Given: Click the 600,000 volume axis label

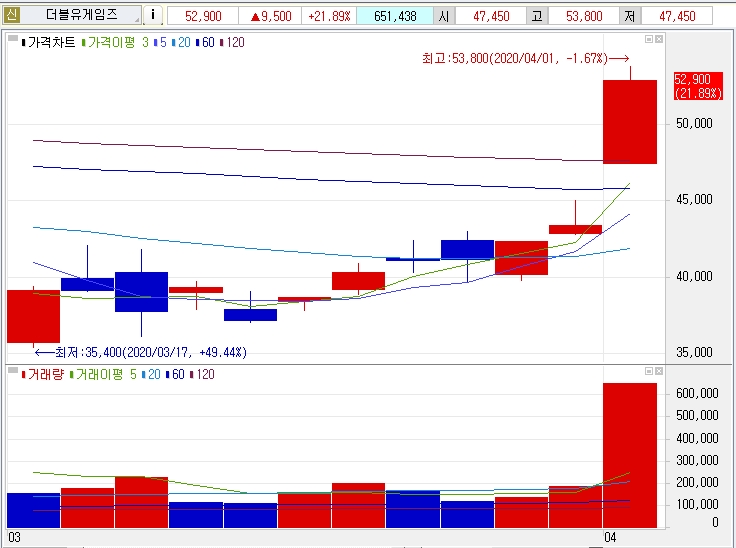Looking at the screenshot, I should (x=697, y=394).
